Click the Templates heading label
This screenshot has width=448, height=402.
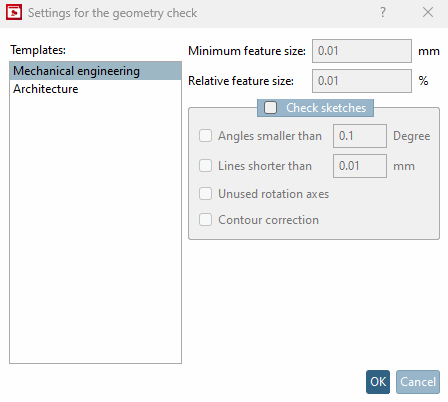[x=38, y=50]
